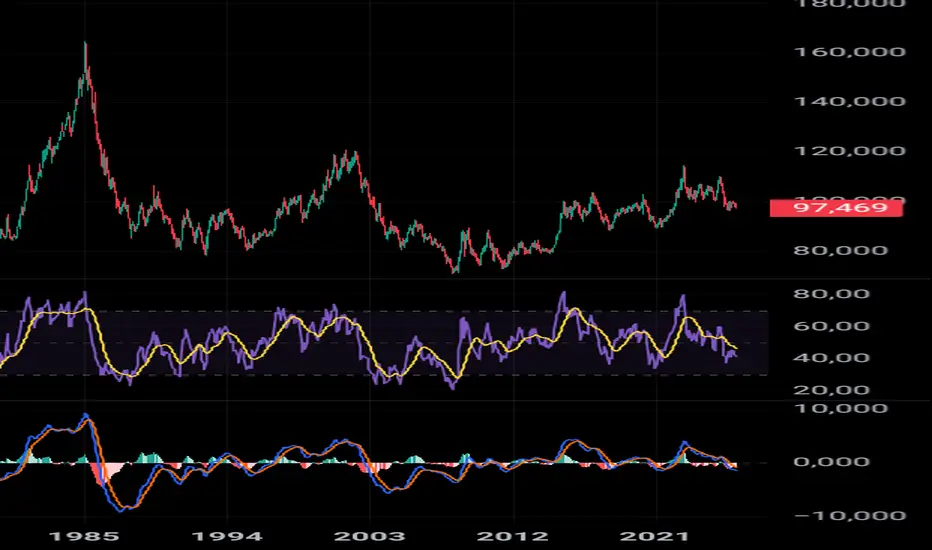Click the 60,00 RSI scale label
This screenshot has height=550, width=932.
click(832, 326)
